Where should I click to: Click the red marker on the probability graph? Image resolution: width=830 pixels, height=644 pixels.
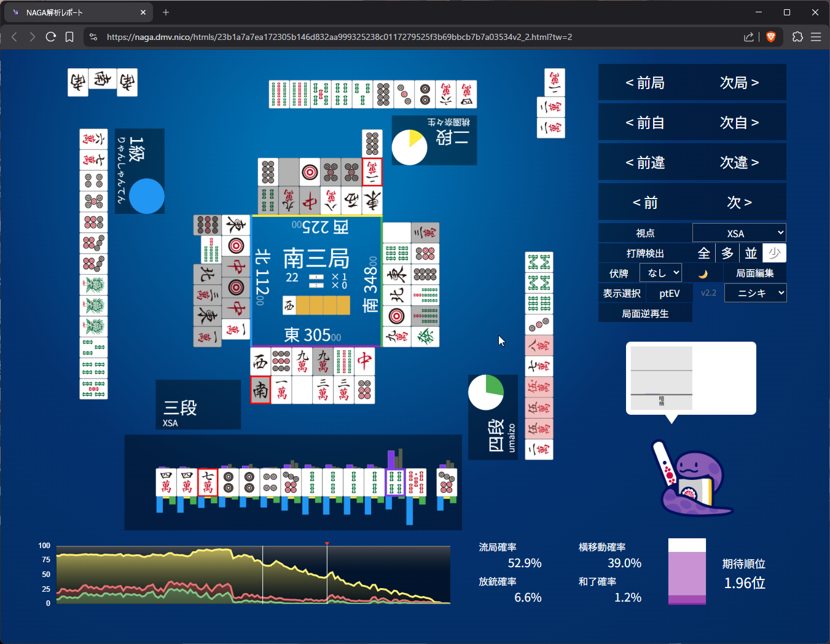click(x=327, y=544)
